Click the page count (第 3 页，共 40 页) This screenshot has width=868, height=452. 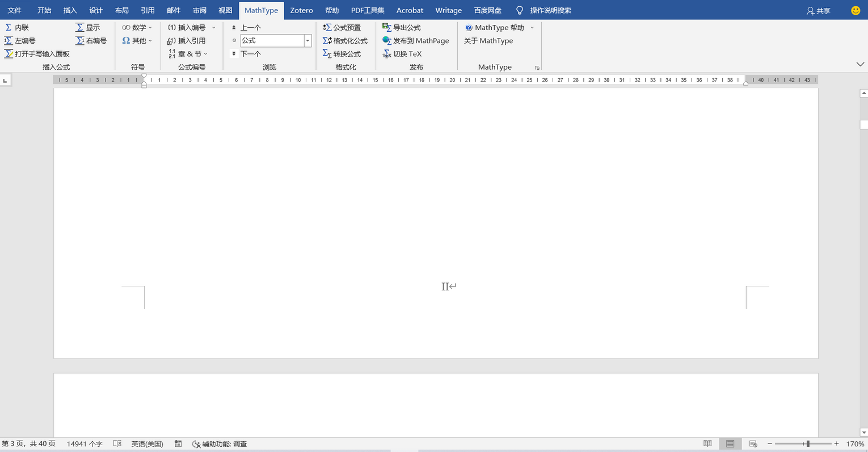coord(28,443)
